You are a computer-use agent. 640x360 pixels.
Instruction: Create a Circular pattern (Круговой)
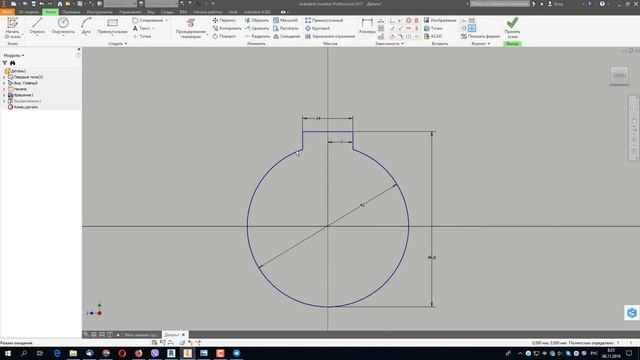[x=318, y=28]
